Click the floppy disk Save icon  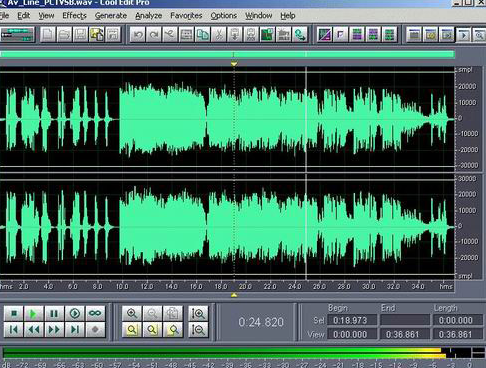point(80,35)
